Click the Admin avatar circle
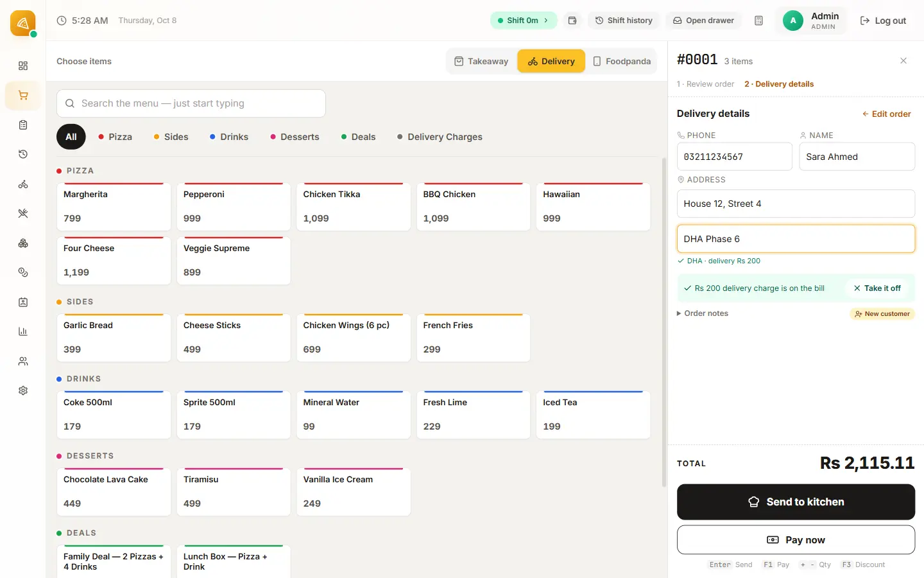The height and width of the screenshot is (578, 924). pos(793,21)
